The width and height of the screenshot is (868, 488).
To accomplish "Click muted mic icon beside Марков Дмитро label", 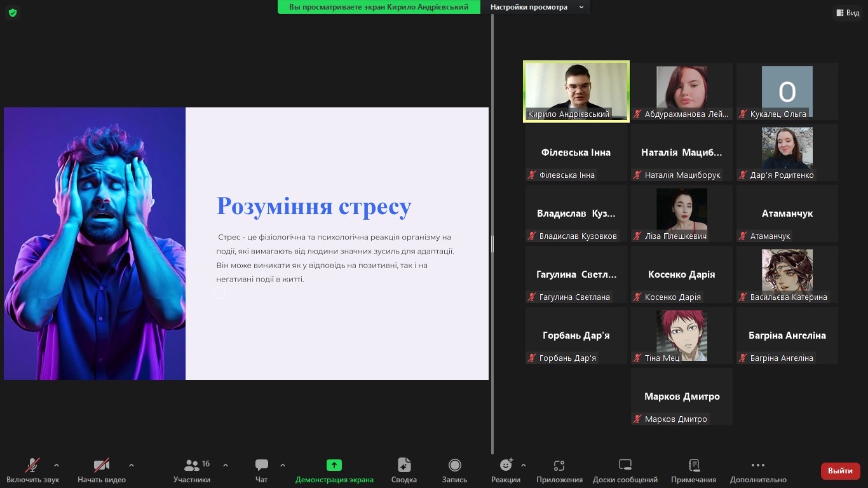I will [x=637, y=419].
